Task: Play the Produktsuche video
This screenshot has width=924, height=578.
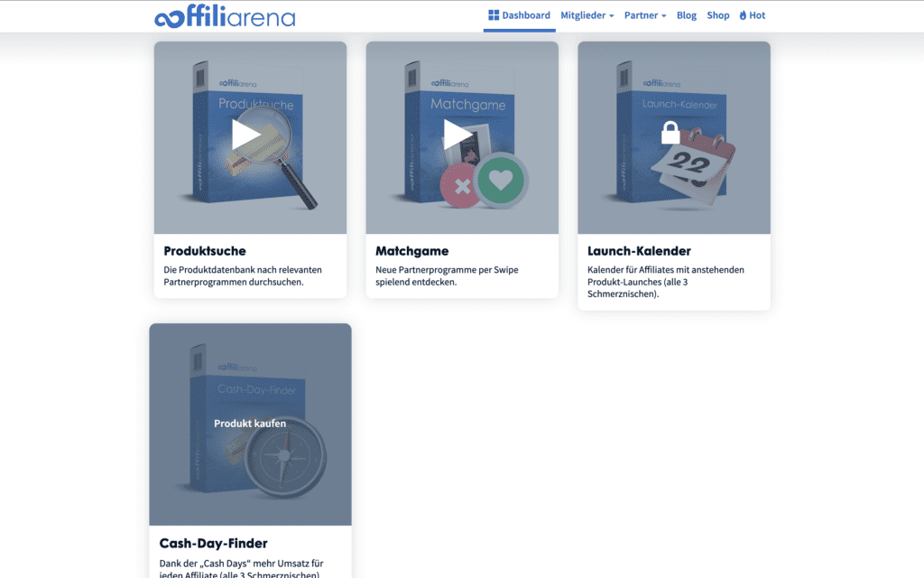Action: [245, 135]
